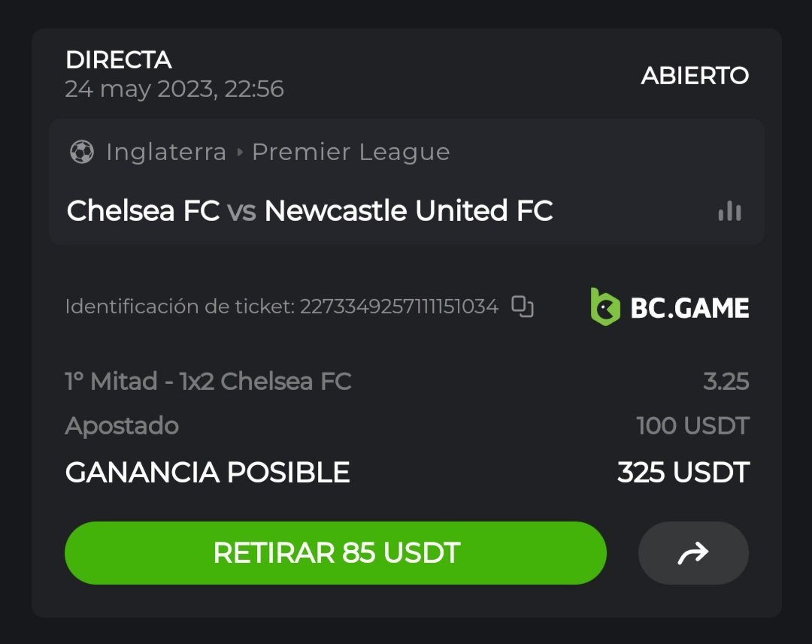The width and height of the screenshot is (812, 644).
Task: Open the Premier League breadcrumb link
Action: (351, 153)
